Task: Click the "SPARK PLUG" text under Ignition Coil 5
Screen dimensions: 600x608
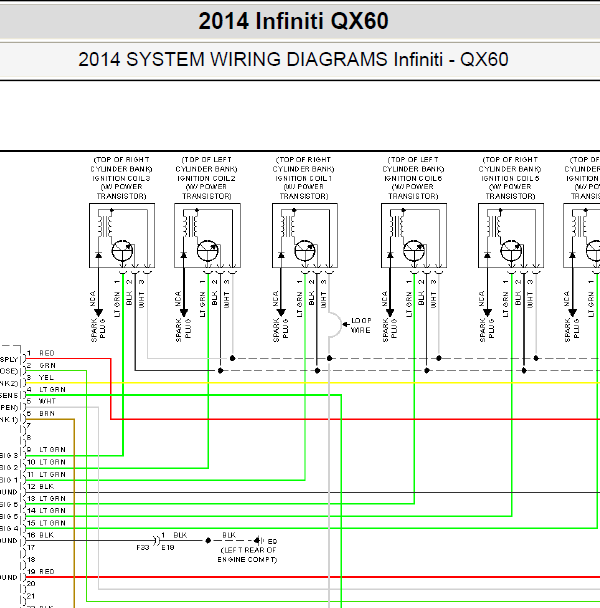Action: pyautogui.click(x=487, y=330)
